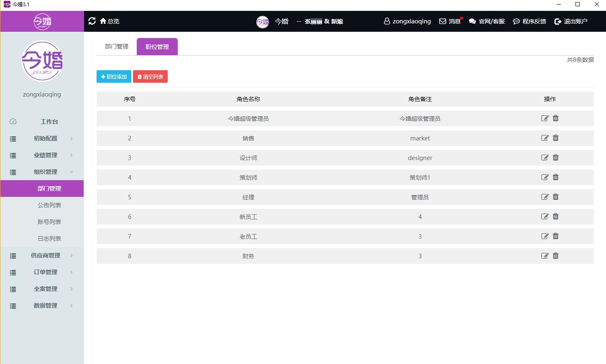Delete the 销售 role entry
606x364 pixels.
(555, 138)
